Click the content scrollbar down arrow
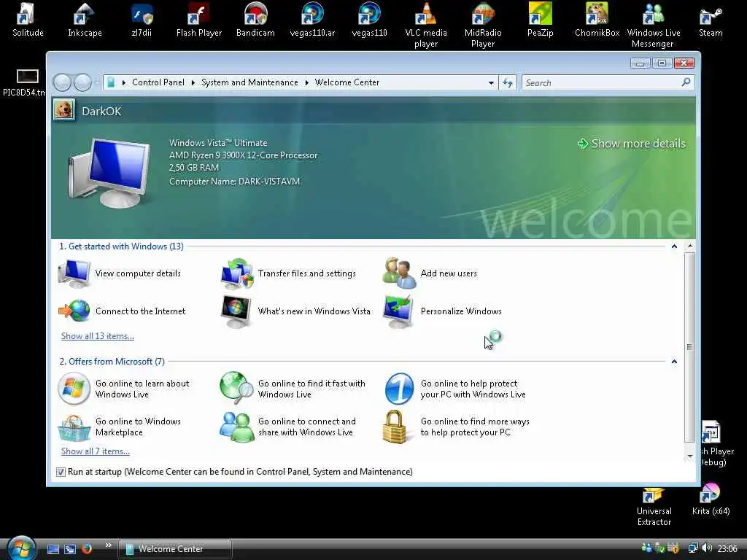Image resolution: width=747 pixels, height=560 pixels. coord(689,456)
